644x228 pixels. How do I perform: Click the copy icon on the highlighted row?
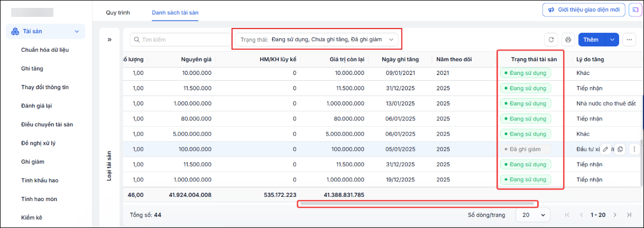click(x=620, y=149)
